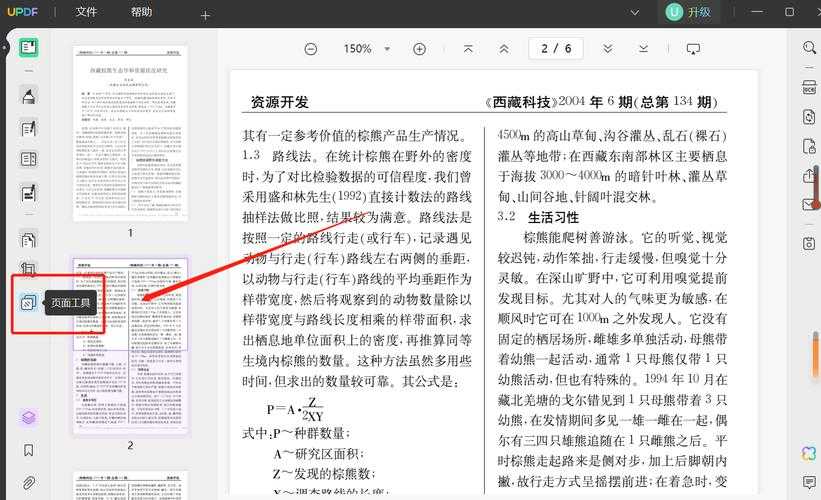821x500 pixels.
Task: Open the Page Tools (页面工具) sidebar icon
Action: click(29, 302)
